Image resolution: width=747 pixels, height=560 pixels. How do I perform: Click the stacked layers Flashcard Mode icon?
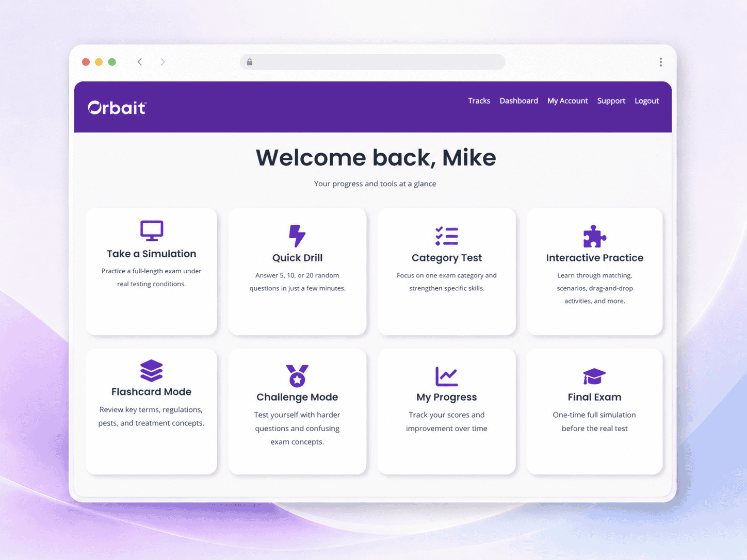click(x=152, y=370)
